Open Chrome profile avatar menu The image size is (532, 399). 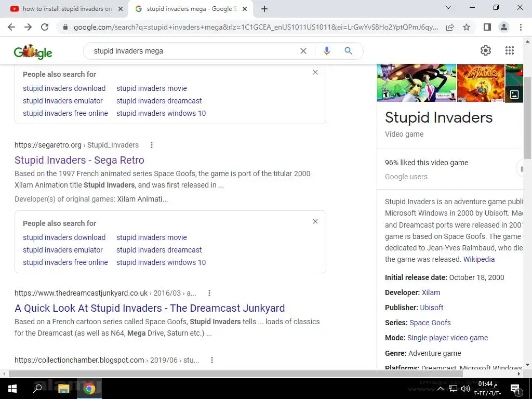[x=504, y=27]
